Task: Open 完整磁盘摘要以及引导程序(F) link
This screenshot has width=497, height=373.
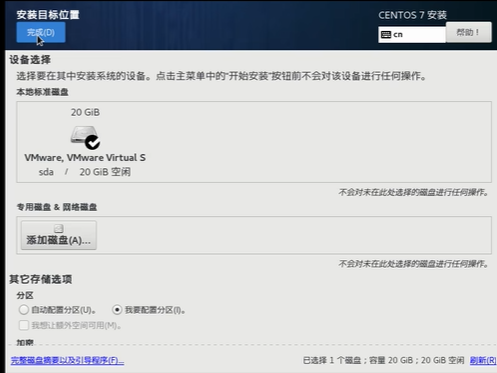Action: pos(67,360)
